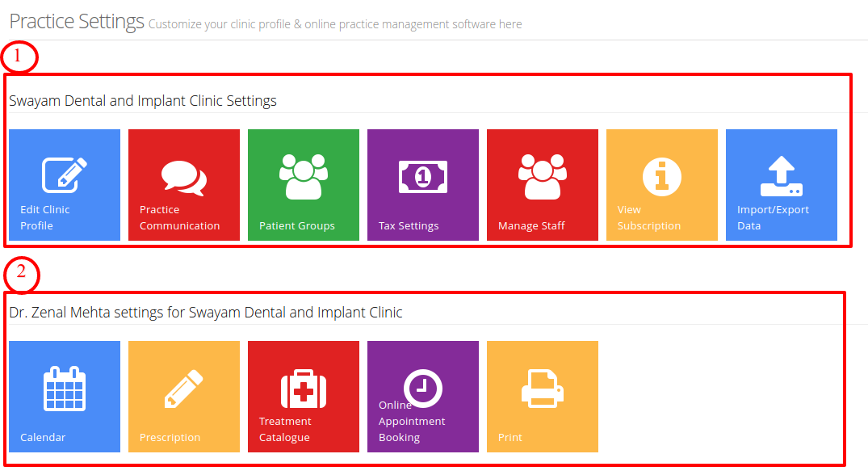Click the Import/Export Data label text

click(773, 217)
